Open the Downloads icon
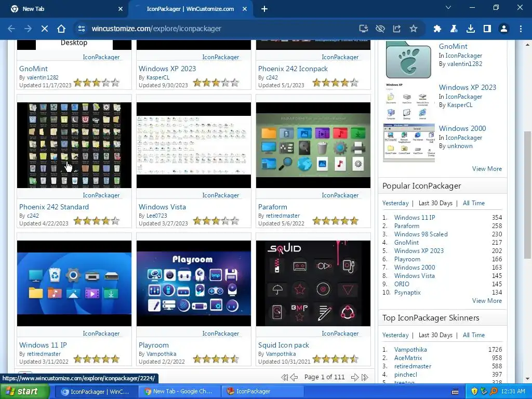 [x=470, y=29]
